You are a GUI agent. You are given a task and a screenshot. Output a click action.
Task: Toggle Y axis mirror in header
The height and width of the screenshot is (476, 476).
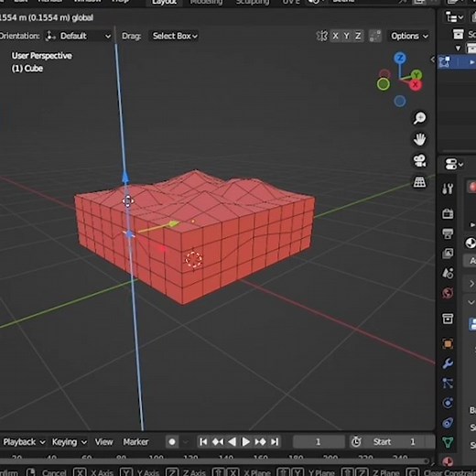coord(347,36)
